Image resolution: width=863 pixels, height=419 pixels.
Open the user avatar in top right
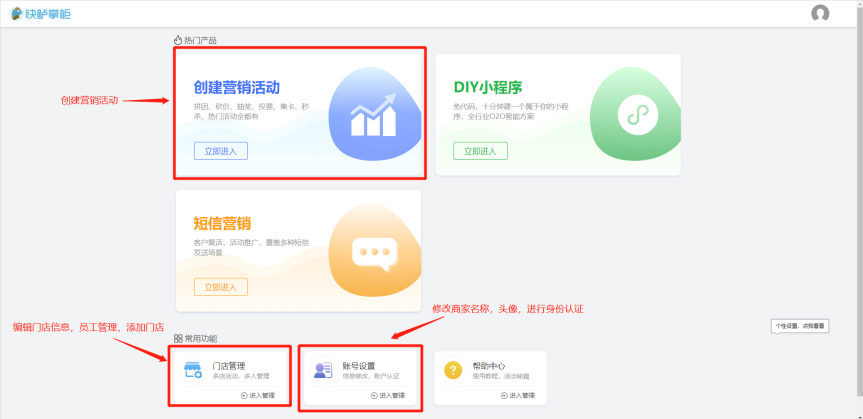pyautogui.click(x=820, y=13)
